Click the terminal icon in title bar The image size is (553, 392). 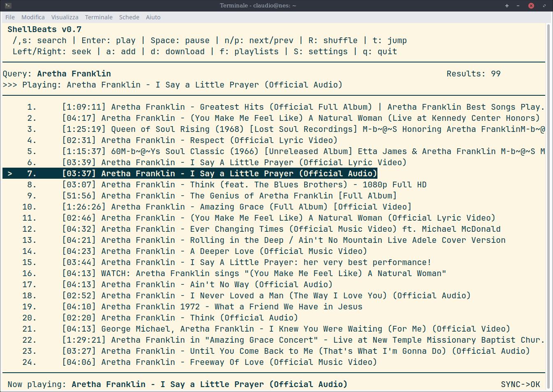point(8,5)
